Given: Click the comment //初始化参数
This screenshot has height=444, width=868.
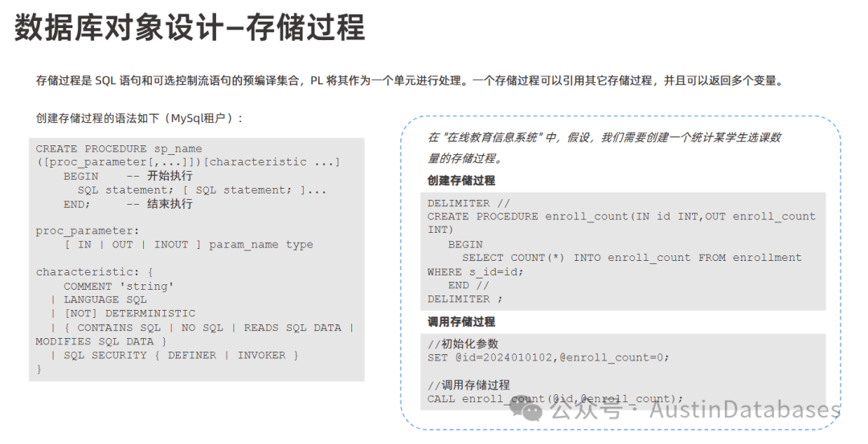Looking at the screenshot, I should click(x=463, y=344).
